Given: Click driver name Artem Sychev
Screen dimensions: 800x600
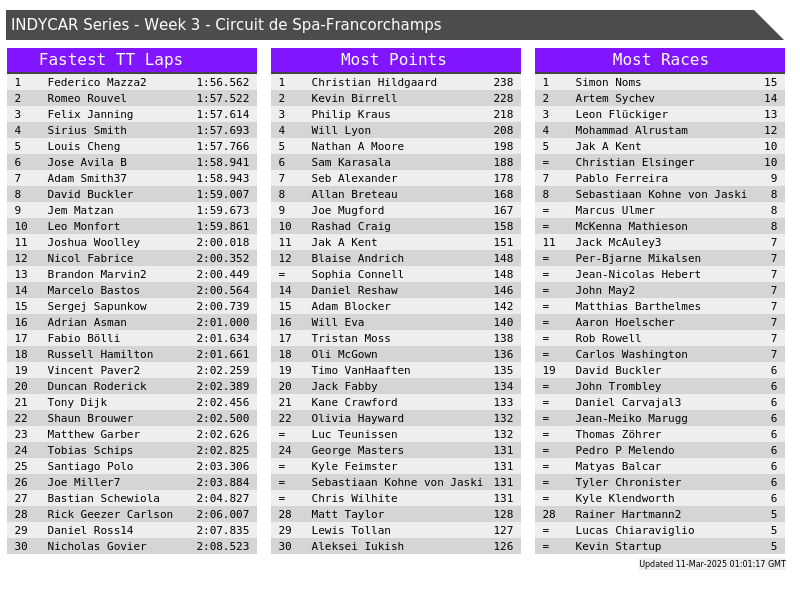Looking at the screenshot, I should coord(615,99).
